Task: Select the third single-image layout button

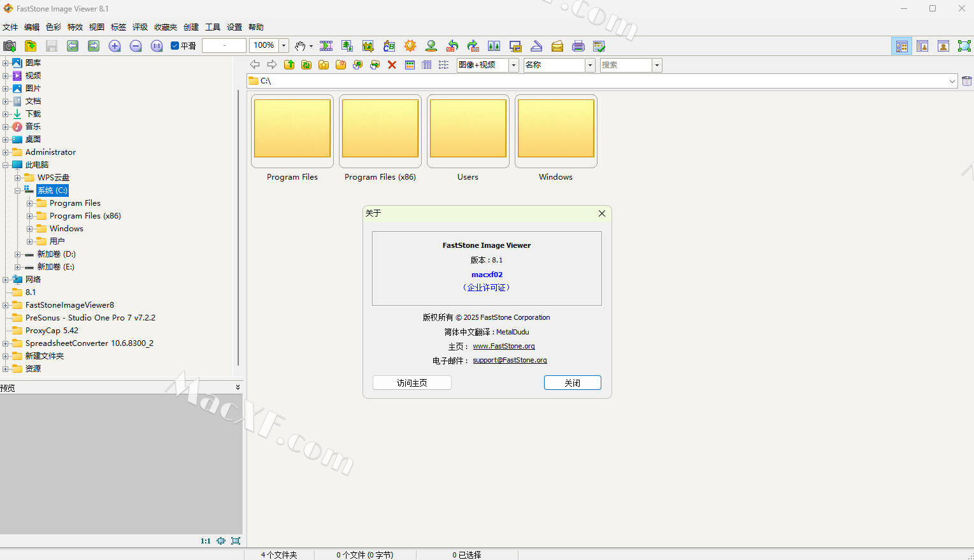Action: (x=943, y=46)
